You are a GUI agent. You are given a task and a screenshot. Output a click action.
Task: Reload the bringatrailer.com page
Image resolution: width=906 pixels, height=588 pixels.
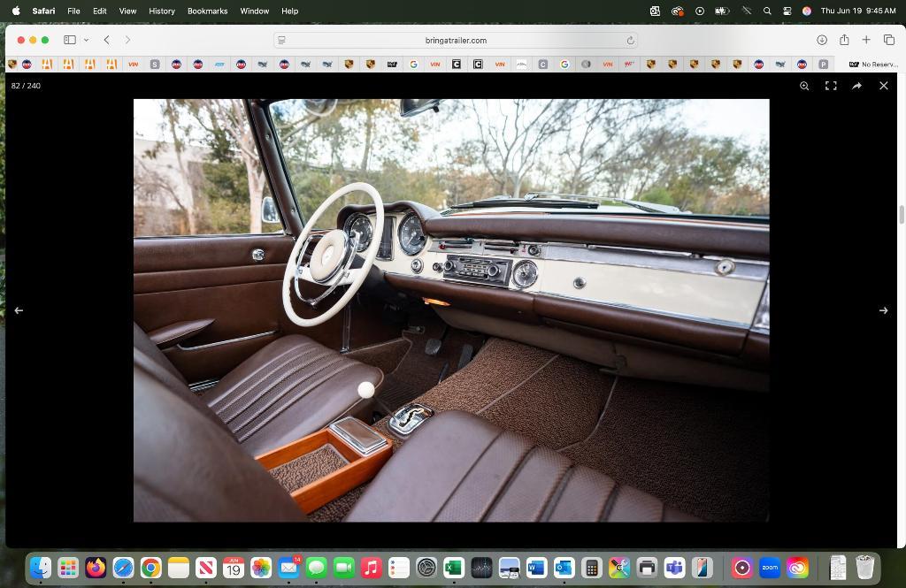tap(629, 40)
